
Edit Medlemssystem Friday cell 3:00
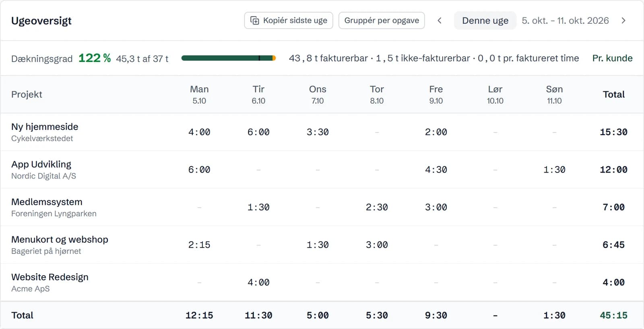point(436,207)
